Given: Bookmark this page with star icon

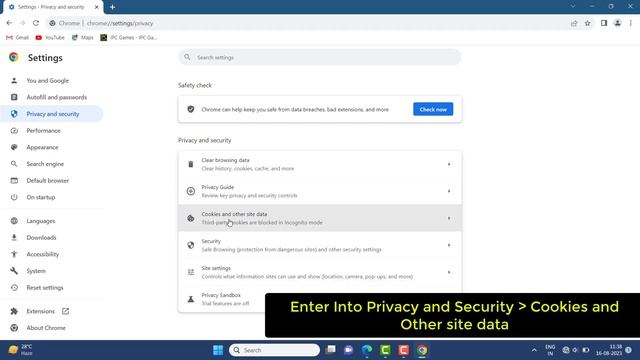Looking at the screenshot, I should click(587, 23).
